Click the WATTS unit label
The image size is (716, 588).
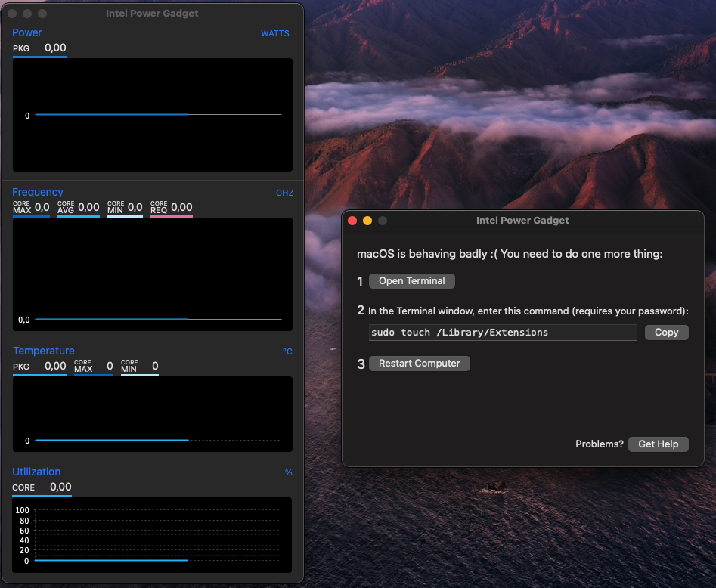[275, 33]
